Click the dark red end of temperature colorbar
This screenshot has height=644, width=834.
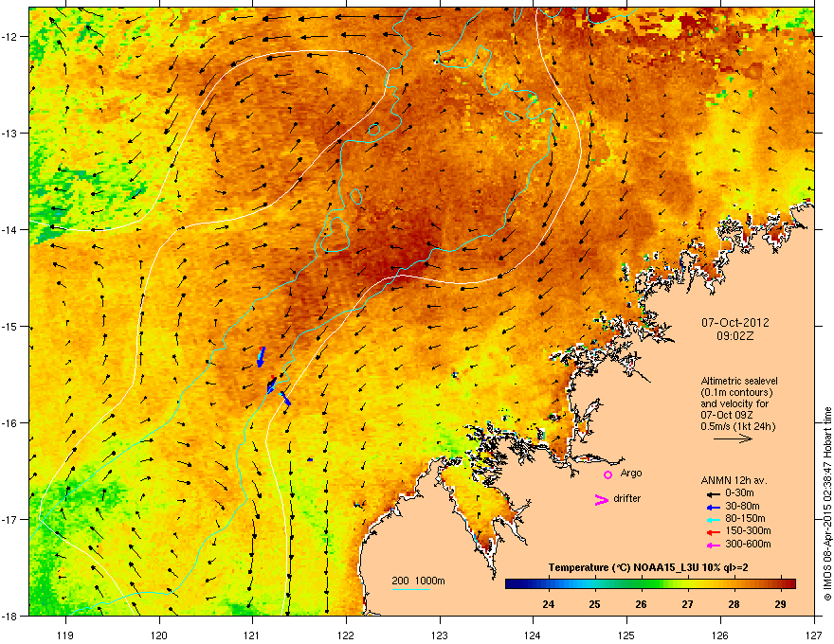tap(789, 583)
